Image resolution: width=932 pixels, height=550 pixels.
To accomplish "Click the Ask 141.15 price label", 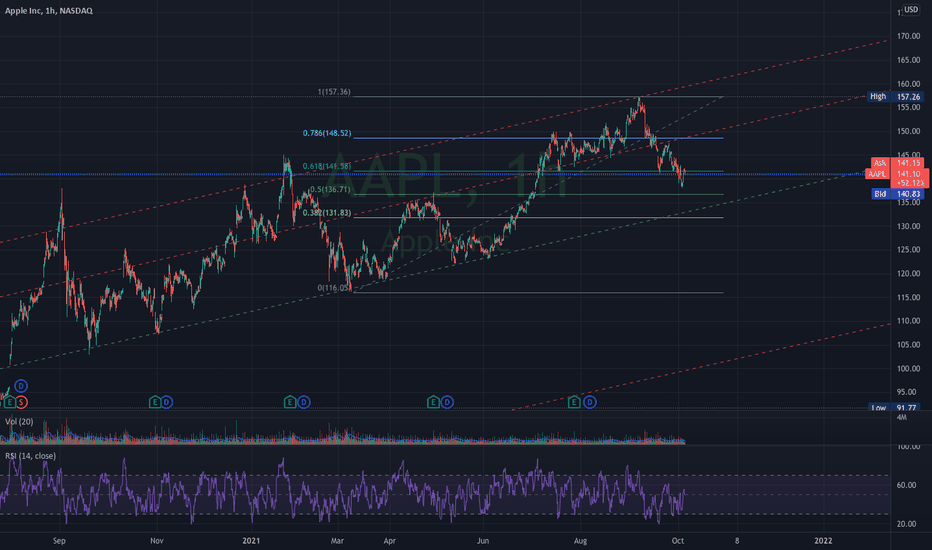I will [897, 163].
